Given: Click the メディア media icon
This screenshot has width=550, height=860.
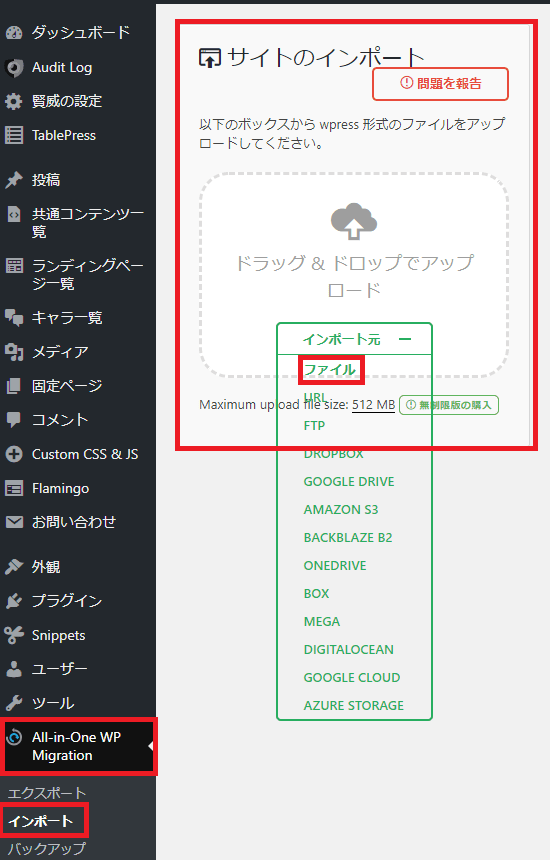Looking at the screenshot, I should pyautogui.click(x=14, y=352).
